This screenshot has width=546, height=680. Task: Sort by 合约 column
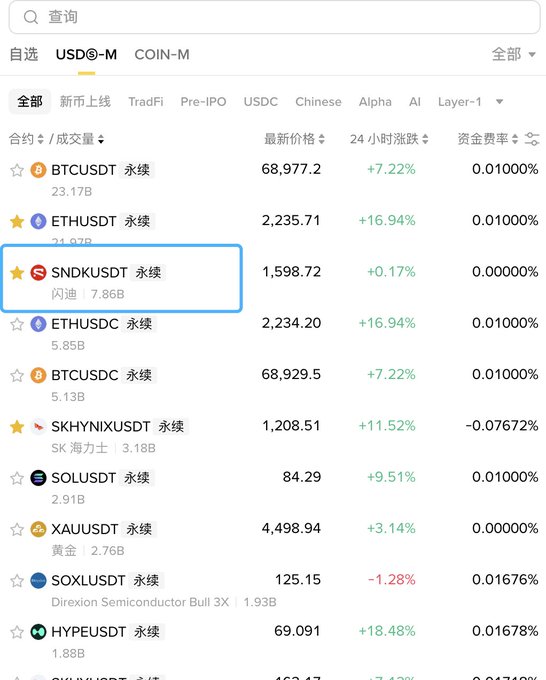pyautogui.click(x=26, y=139)
